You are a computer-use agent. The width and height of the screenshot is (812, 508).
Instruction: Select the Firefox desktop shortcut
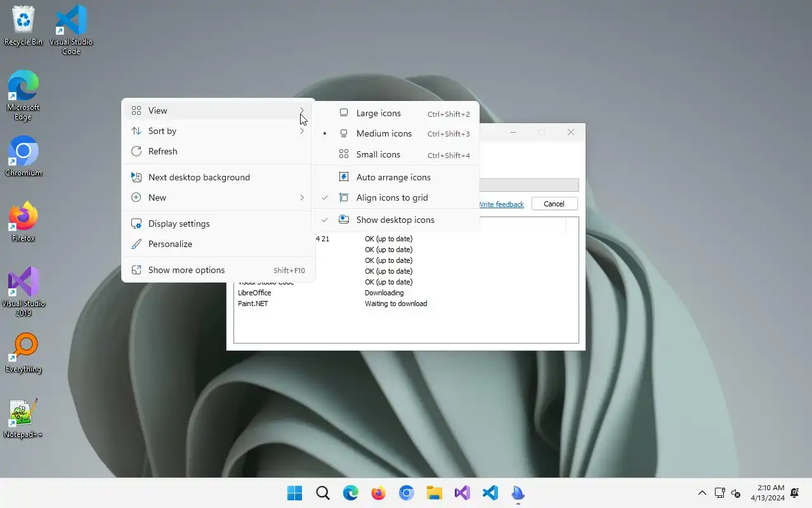pos(23,222)
